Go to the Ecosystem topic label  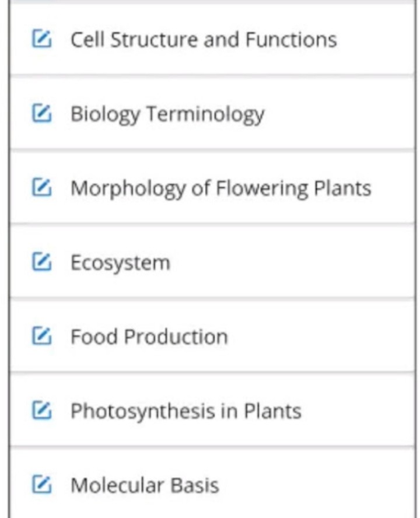[120, 263]
